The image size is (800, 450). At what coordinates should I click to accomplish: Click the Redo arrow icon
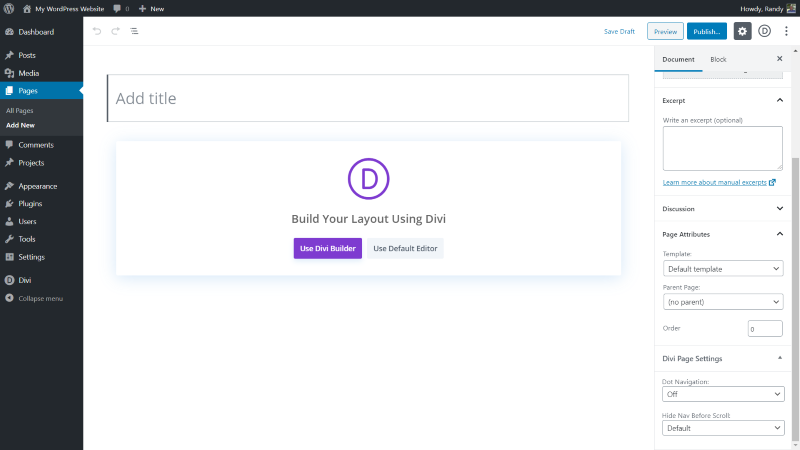click(x=116, y=31)
